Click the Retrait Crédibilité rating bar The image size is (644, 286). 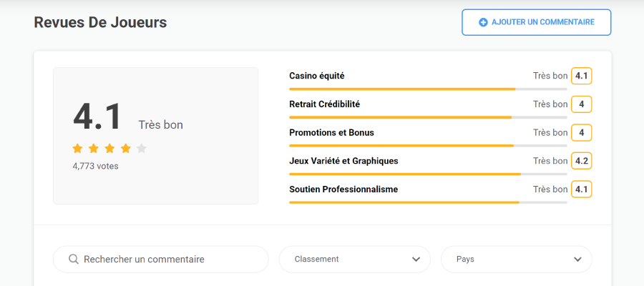click(x=428, y=117)
